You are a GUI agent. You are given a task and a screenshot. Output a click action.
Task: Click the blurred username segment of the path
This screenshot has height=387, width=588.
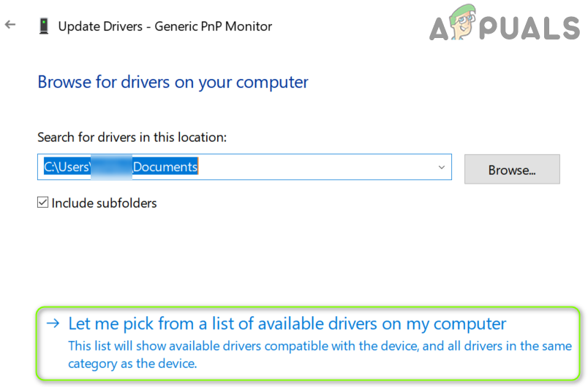[x=111, y=168]
